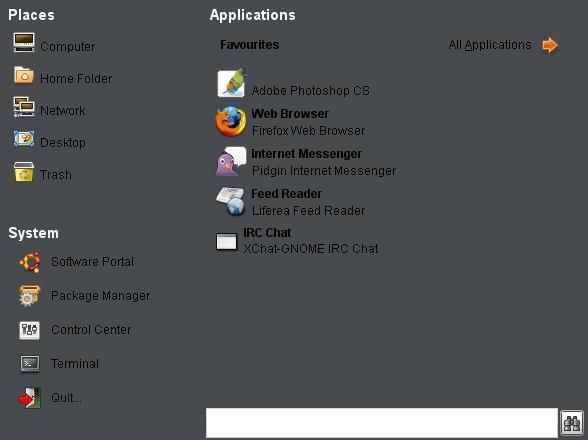Image resolution: width=588 pixels, height=440 pixels.
Task: Click the orange All Applications arrow
Action: tap(550, 45)
